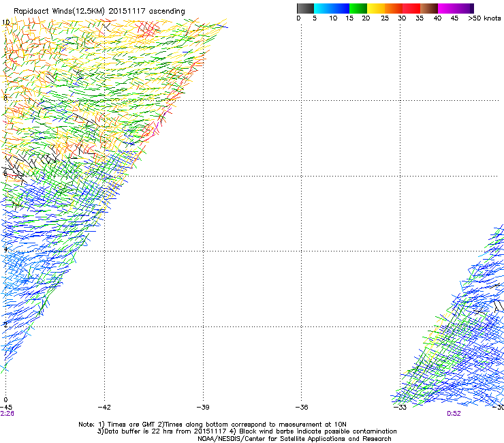
Task: Click the 'Note: 1) Times are GMT' footnote line
Action: point(212,425)
